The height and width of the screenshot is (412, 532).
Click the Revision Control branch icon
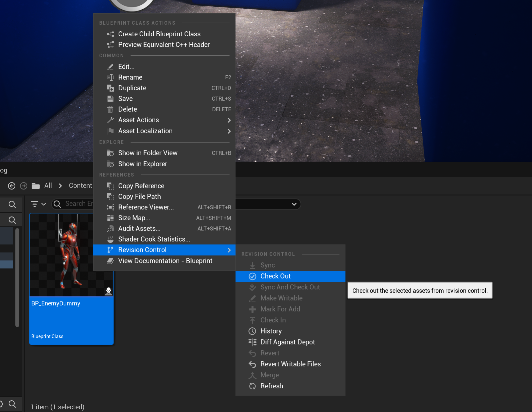click(110, 250)
